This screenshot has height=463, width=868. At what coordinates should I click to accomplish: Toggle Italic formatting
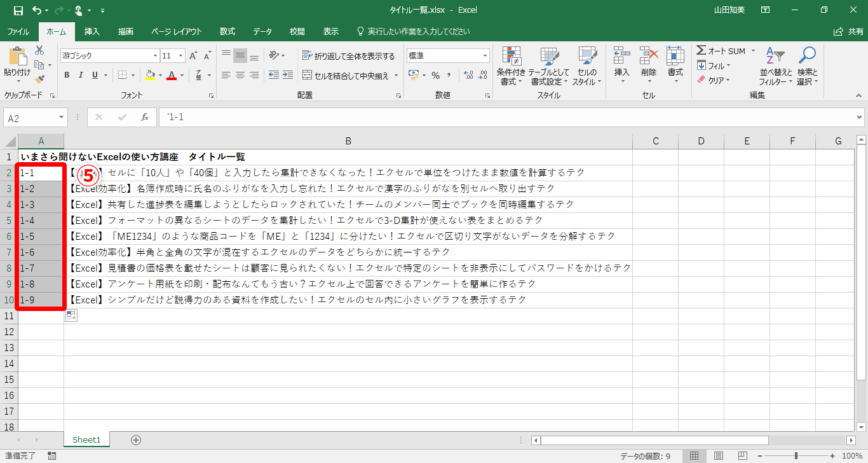[81, 75]
